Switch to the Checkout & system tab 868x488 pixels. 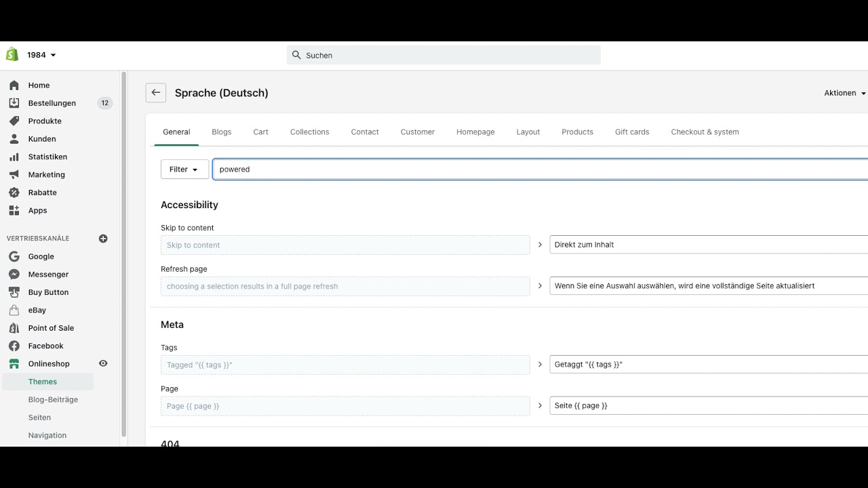tap(705, 132)
